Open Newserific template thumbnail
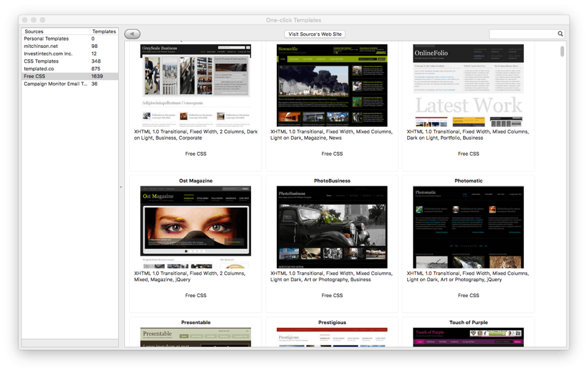Image resolution: width=588 pixels, height=372 pixels. pos(332,85)
